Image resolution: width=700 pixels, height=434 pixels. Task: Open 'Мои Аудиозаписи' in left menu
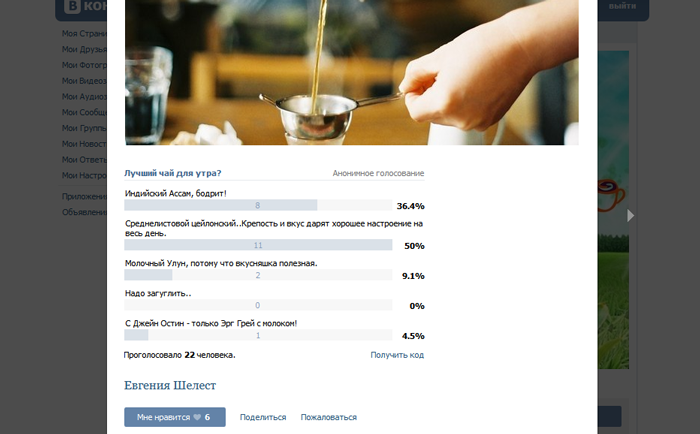coord(84,97)
